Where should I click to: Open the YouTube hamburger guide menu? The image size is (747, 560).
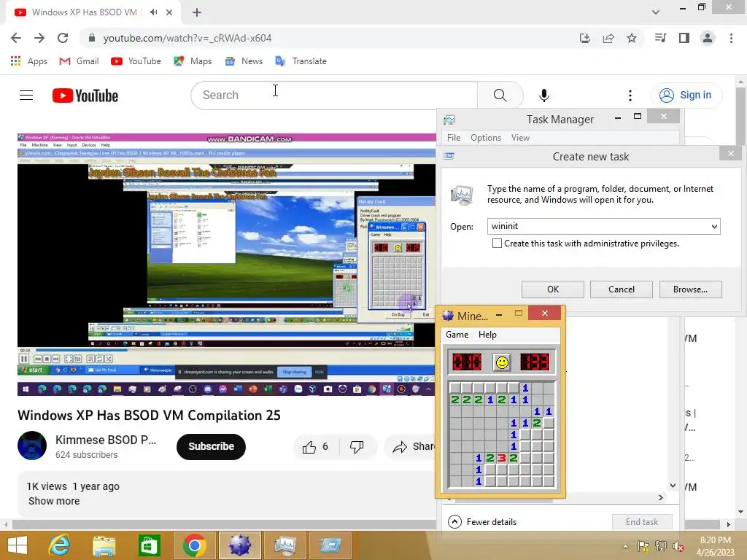pos(26,96)
